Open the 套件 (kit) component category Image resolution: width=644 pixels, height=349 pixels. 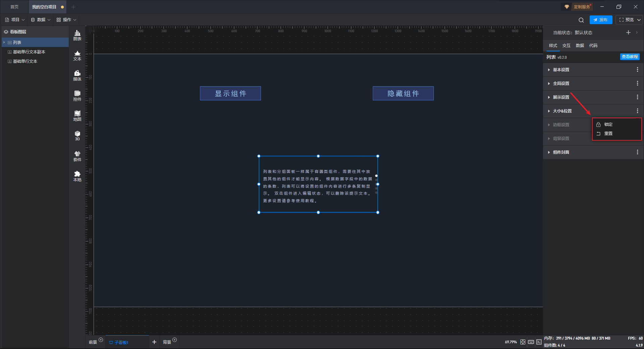pos(77,156)
